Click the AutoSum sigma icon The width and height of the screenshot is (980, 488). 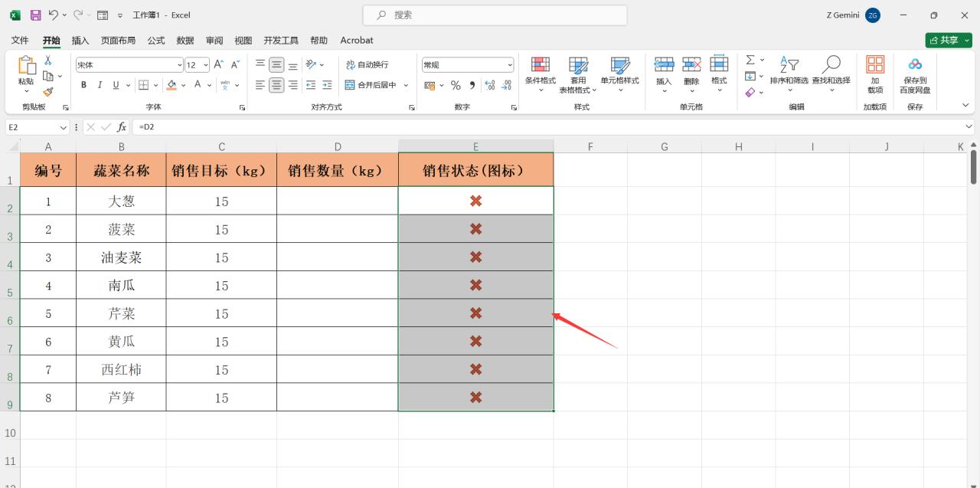coord(750,60)
